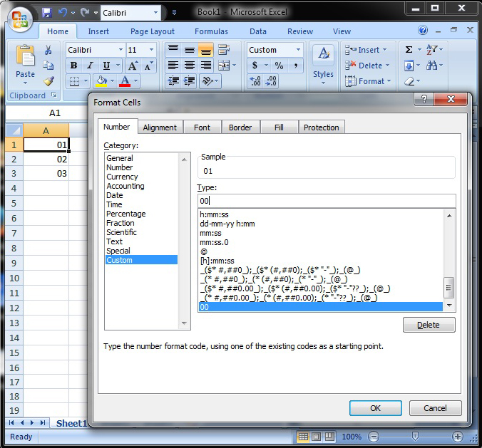Toggle Page Layout view in status bar

[x=317, y=437]
